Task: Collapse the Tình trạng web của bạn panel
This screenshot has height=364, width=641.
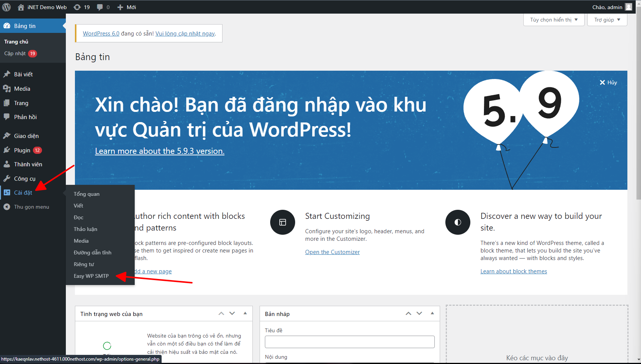Action: coord(245,313)
